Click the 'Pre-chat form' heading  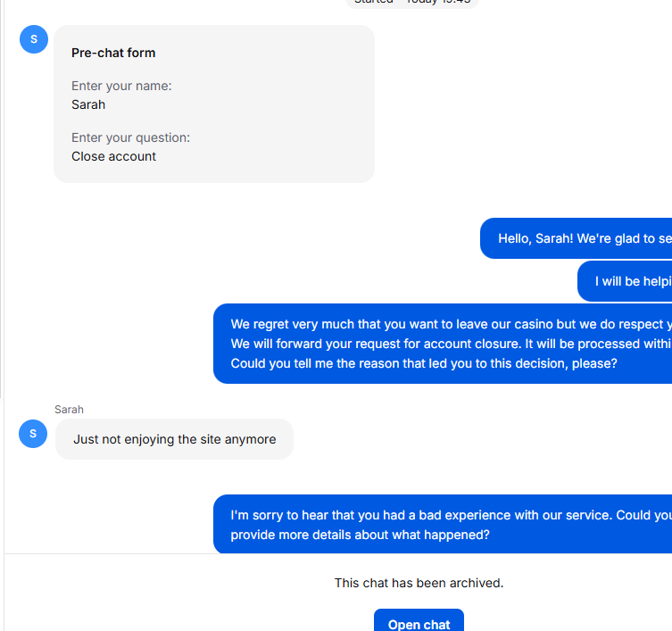point(113,53)
